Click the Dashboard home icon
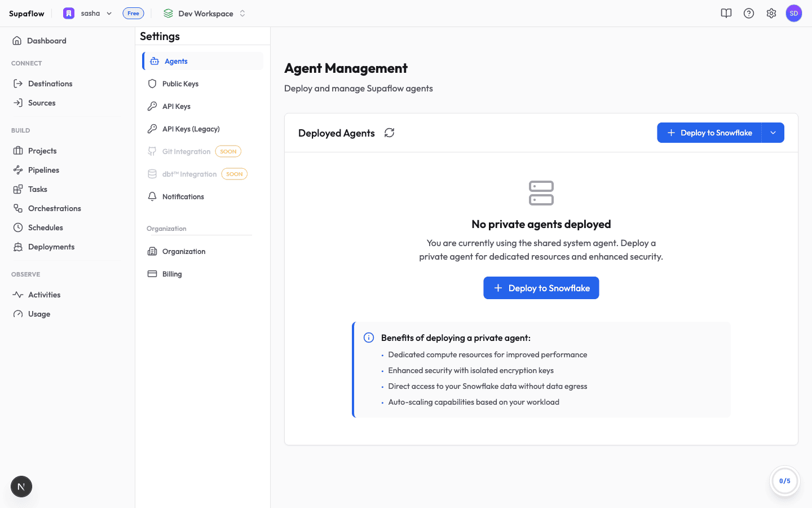The height and width of the screenshot is (508, 812). pyautogui.click(x=17, y=41)
